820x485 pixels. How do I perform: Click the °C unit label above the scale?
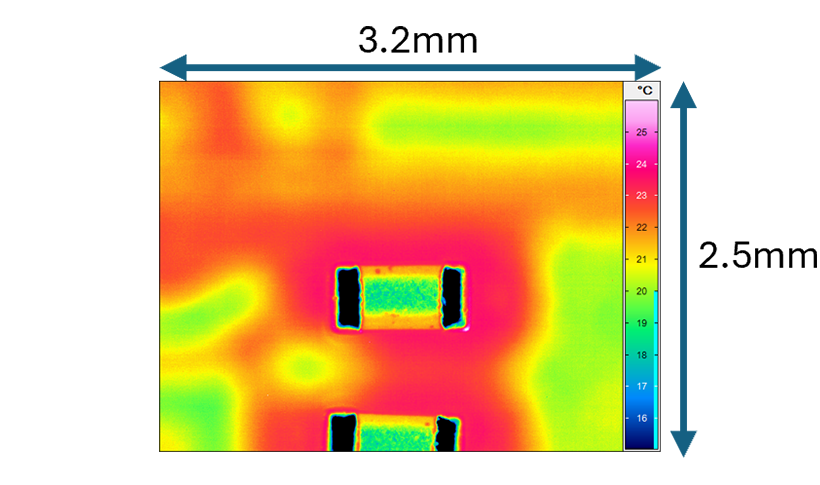click(645, 90)
